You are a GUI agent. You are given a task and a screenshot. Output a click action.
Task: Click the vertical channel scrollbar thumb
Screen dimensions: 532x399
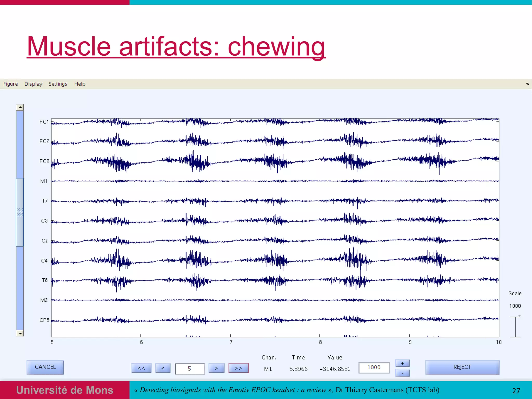[x=20, y=212]
